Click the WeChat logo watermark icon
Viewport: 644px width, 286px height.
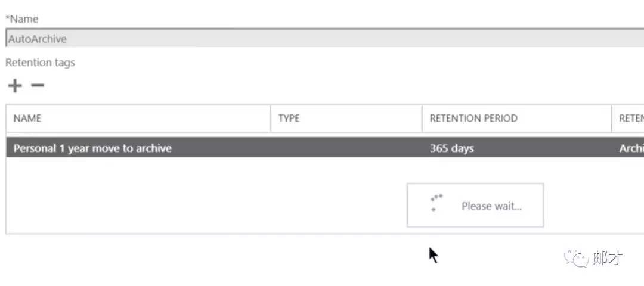577,257
